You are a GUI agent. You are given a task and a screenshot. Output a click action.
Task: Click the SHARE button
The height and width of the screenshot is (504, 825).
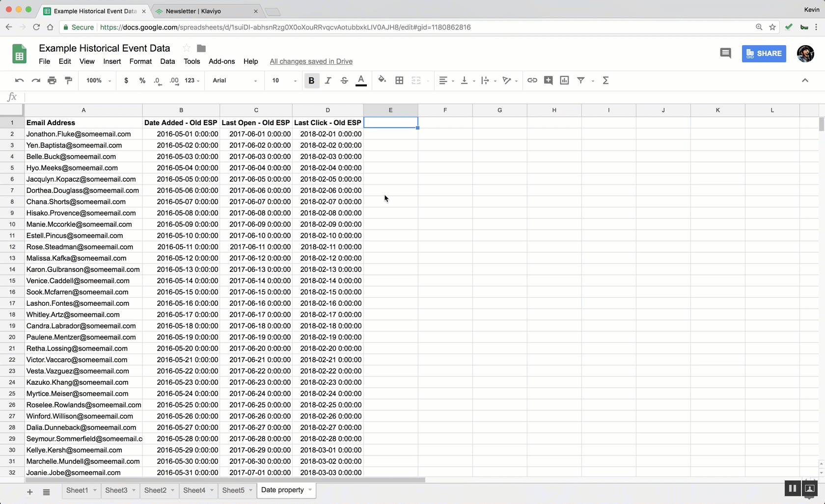pyautogui.click(x=764, y=53)
